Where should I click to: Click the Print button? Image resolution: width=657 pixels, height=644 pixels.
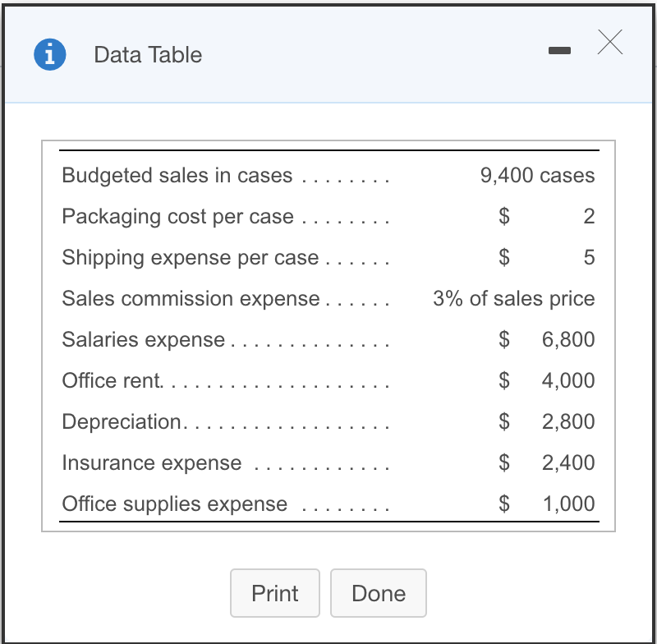pyautogui.click(x=275, y=593)
